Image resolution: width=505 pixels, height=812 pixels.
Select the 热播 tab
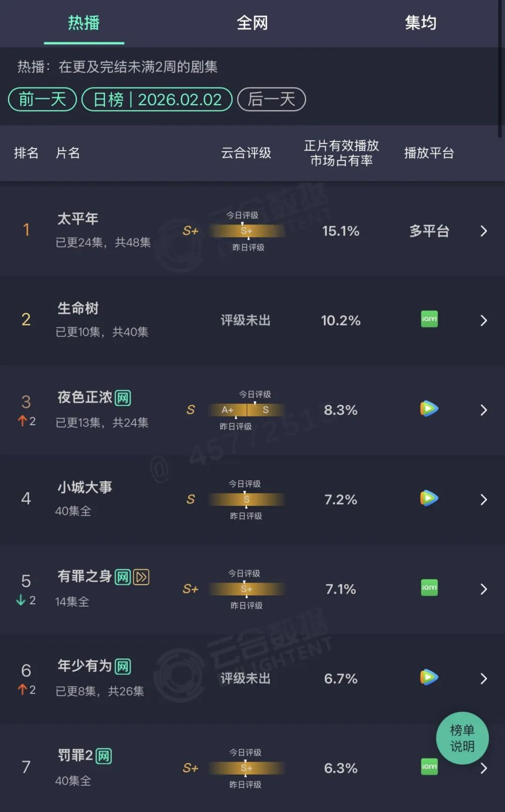84,22
